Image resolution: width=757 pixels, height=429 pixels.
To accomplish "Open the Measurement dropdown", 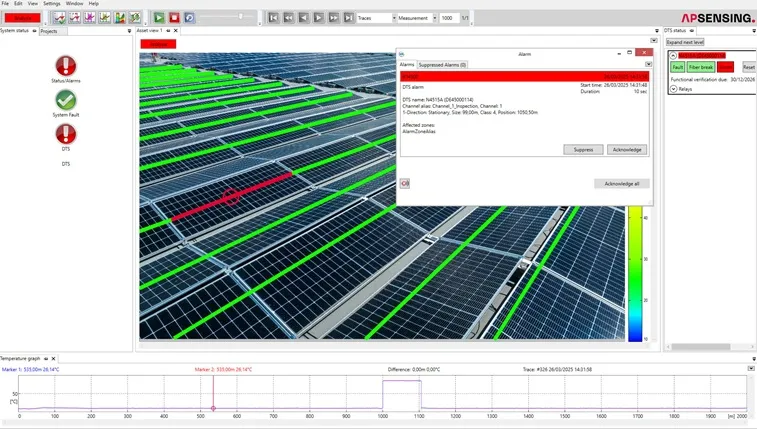I will [417, 18].
